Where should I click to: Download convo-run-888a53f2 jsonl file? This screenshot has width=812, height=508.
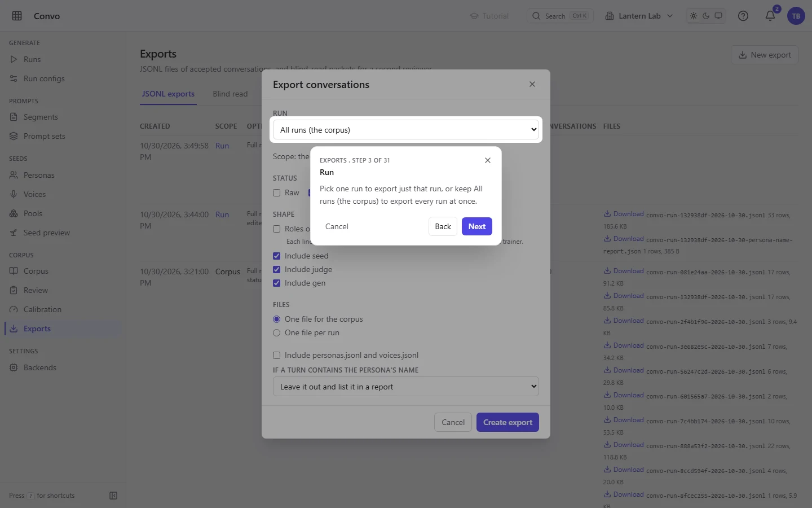[x=624, y=445]
